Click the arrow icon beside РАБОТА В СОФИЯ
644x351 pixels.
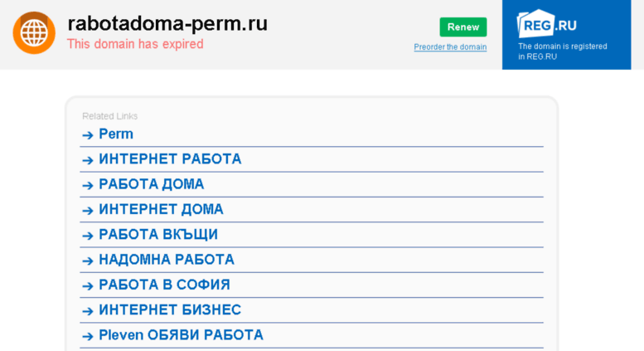88,285
